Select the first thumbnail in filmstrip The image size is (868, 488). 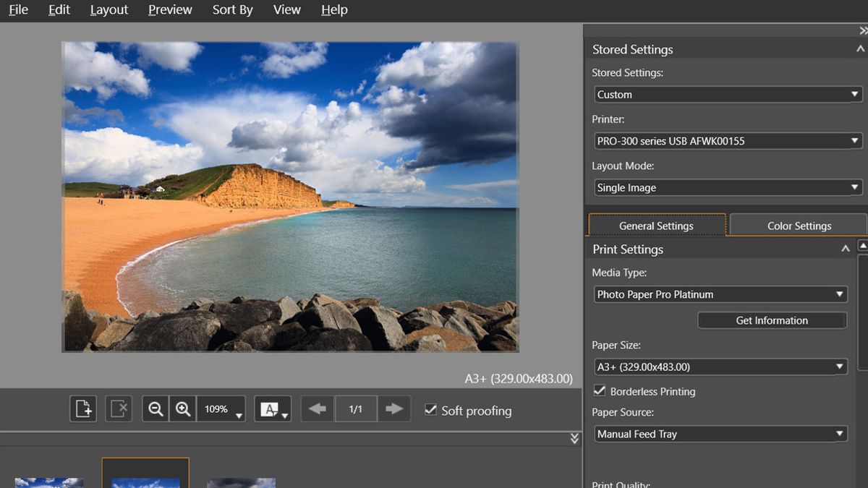49,482
